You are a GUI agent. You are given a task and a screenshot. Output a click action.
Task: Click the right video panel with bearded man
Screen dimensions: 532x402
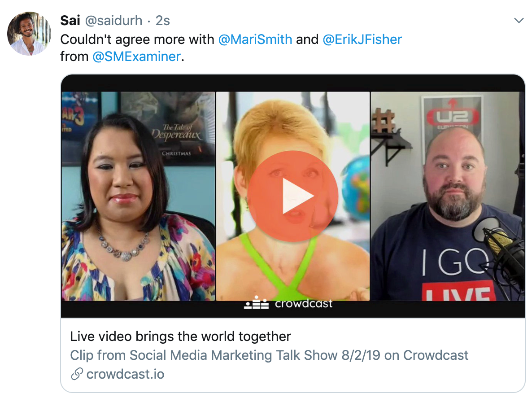(x=448, y=196)
